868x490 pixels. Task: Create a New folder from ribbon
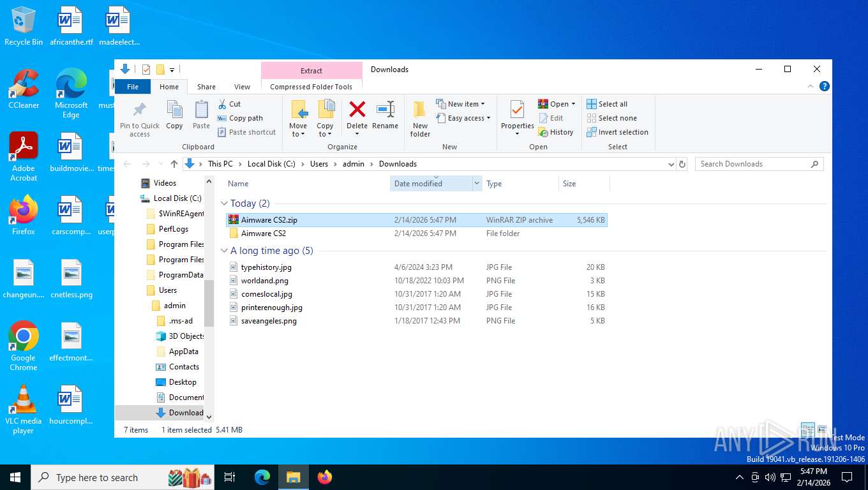point(420,119)
